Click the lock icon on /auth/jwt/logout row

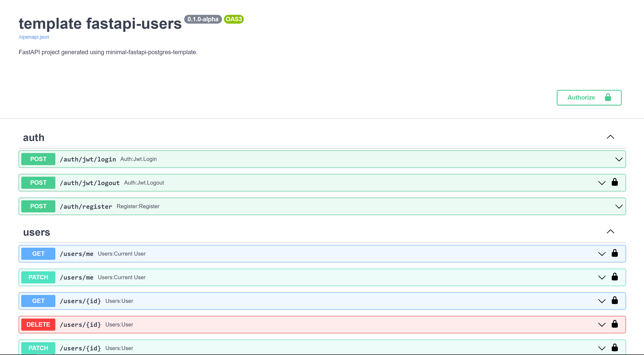614,182
